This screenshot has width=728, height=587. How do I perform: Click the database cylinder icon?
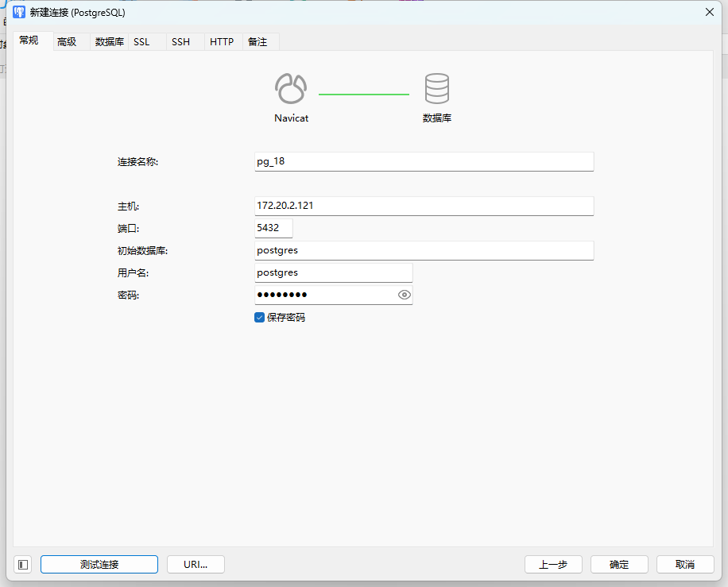(437, 88)
